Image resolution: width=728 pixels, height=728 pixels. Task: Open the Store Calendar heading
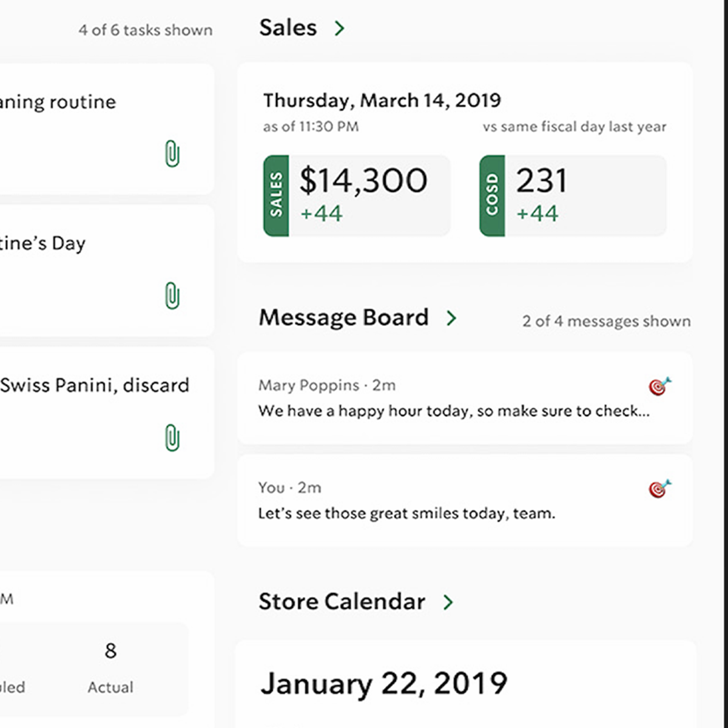pos(342,602)
